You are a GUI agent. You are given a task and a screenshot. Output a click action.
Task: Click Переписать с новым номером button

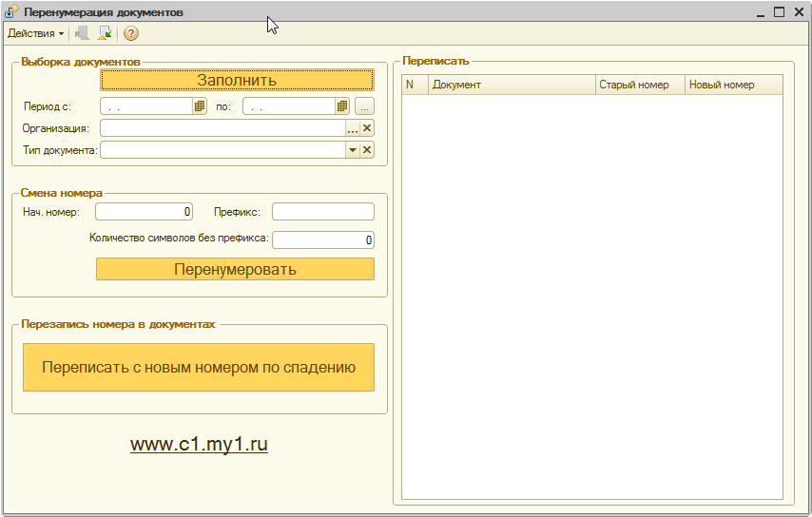[x=199, y=367]
